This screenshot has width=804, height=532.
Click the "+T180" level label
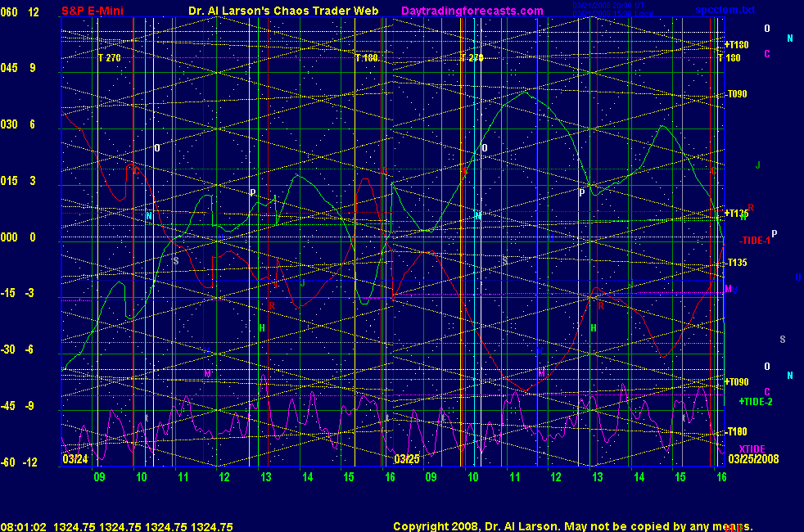(x=736, y=44)
